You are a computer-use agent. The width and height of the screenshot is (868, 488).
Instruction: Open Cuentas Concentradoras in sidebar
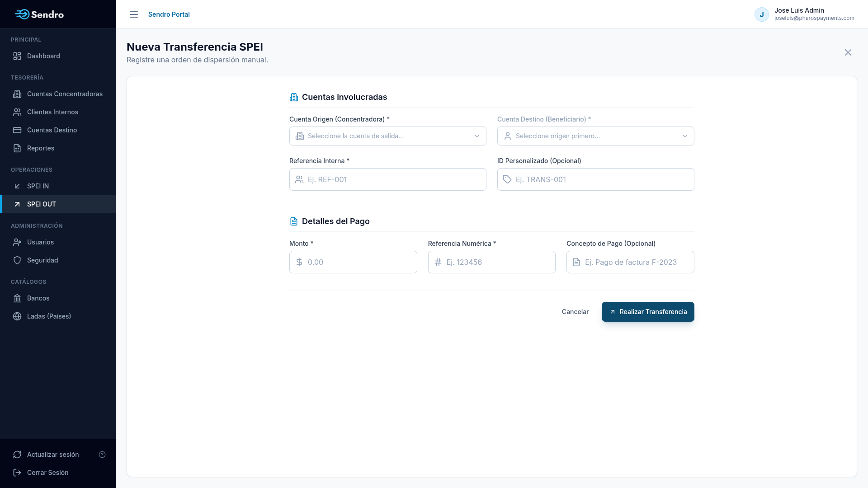click(58, 94)
